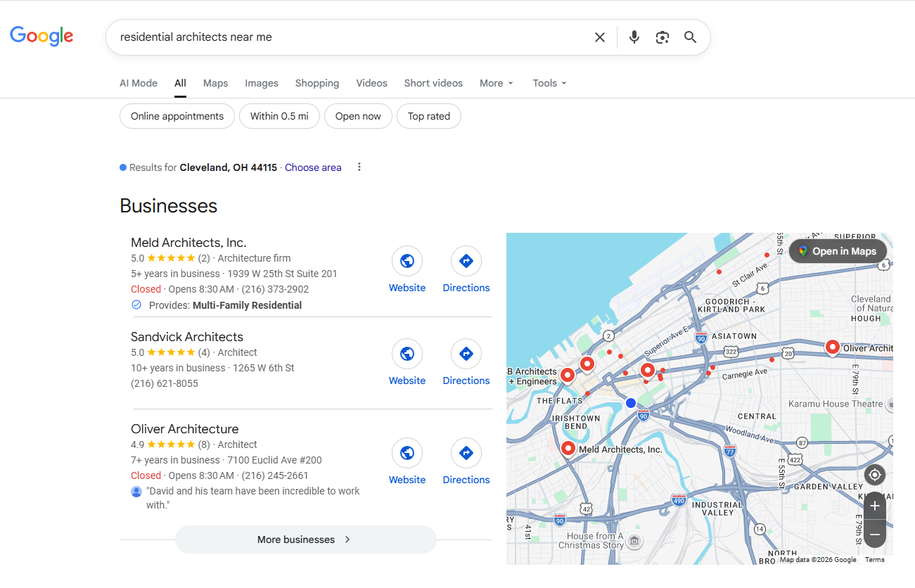Open Meld Architects website globe icon
915x588 pixels.
coord(407,262)
